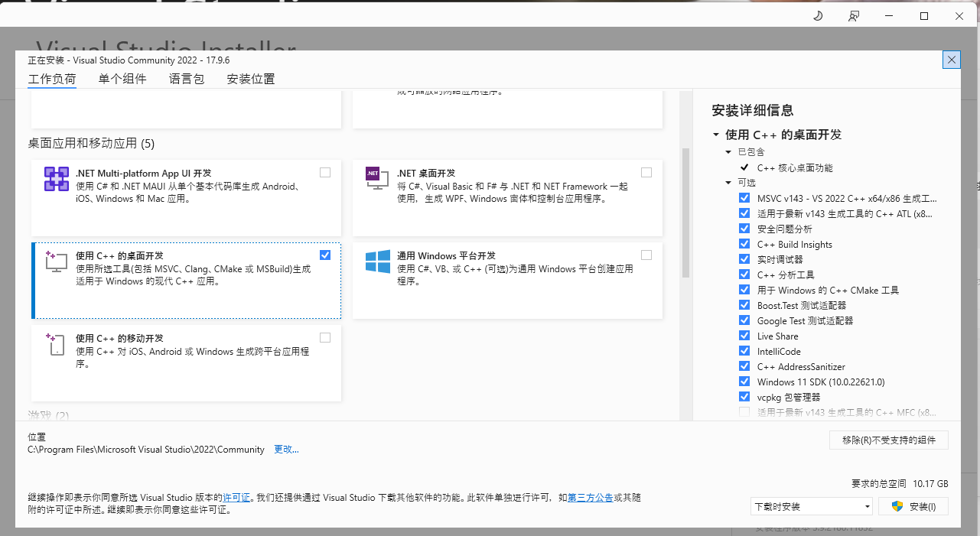Check the 使用 C++ 的移动开发 workload checkbox

pyautogui.click(x=325, y=338)
